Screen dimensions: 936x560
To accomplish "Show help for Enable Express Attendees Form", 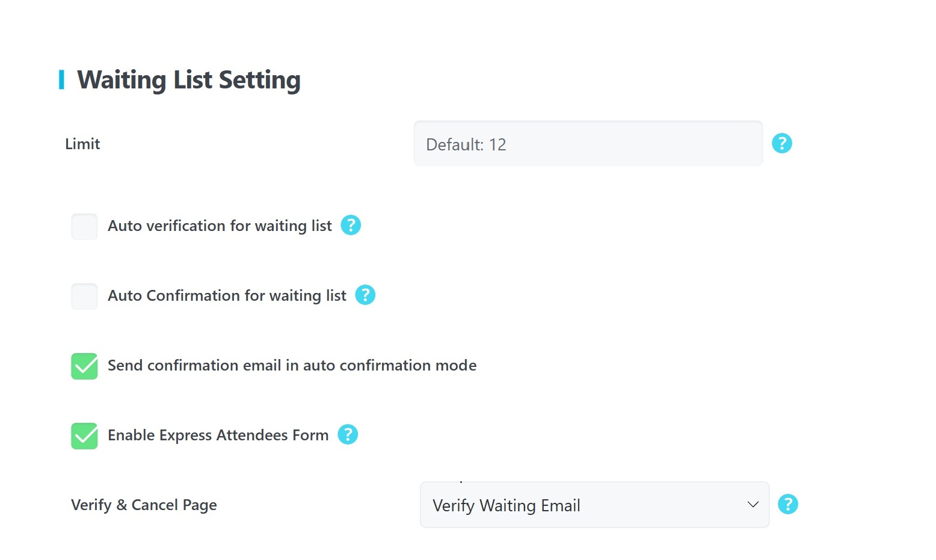I will 347,434.
